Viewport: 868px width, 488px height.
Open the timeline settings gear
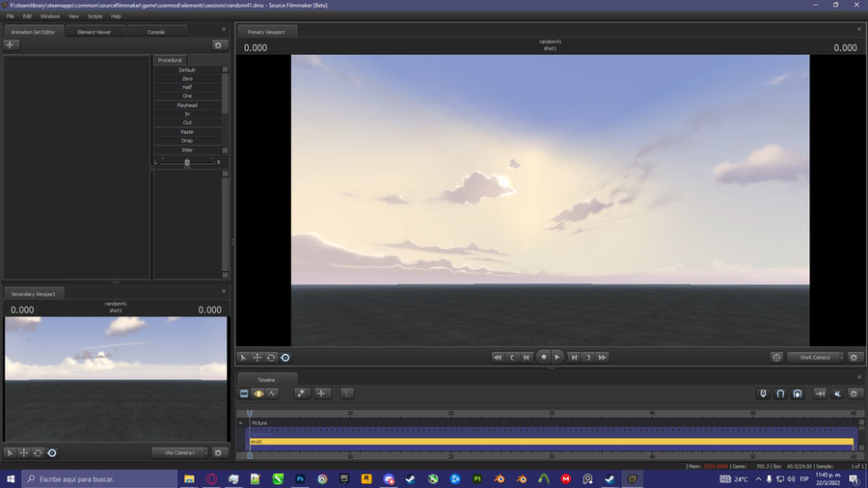coord(854,393)
